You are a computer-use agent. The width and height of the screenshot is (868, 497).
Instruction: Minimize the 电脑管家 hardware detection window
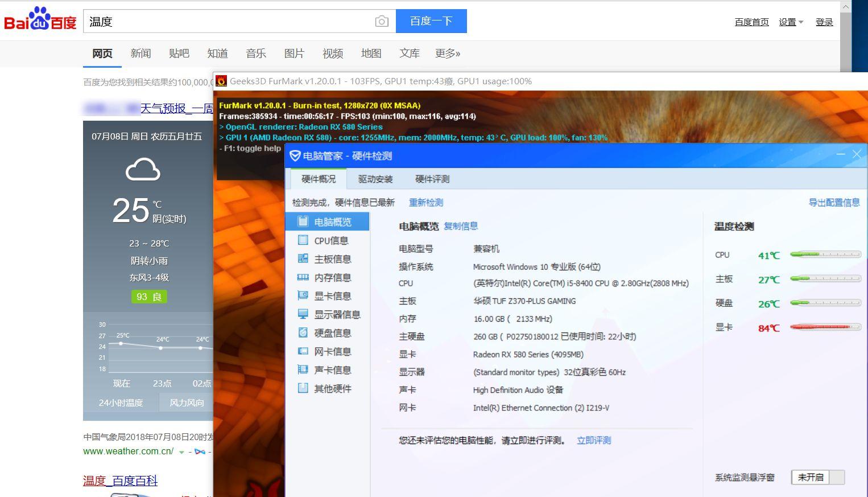click(x=841, y=154)
